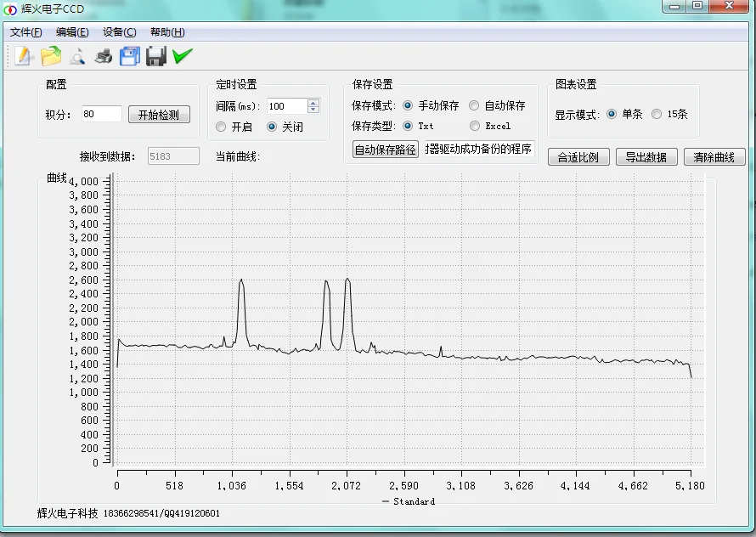
Task: Click the print preview magnifier icon
Action: click(x=77, y=56)
